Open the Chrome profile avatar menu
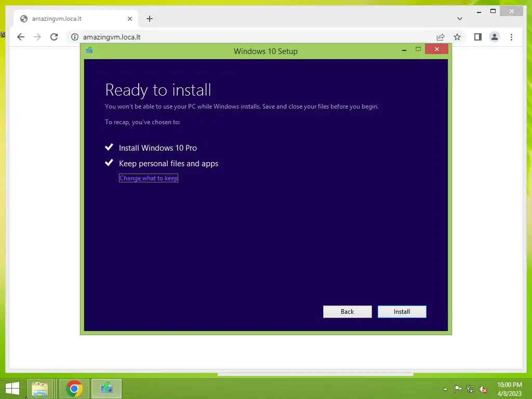 coord(495,37)
